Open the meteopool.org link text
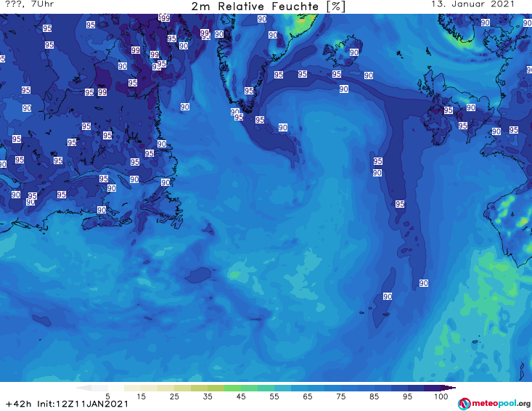Screen dimensions: 532x411 click(501, 403)
